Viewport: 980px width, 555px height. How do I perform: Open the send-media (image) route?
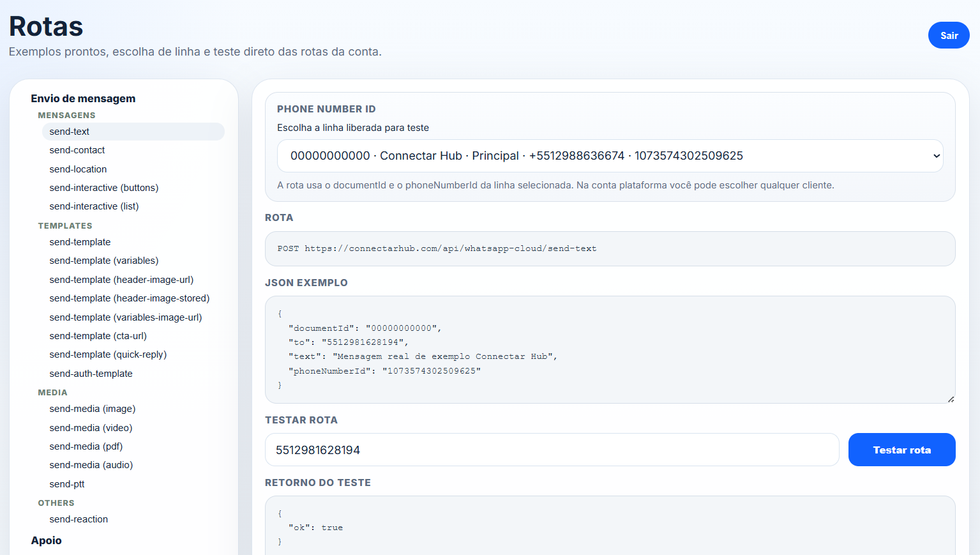pos(93,409)
